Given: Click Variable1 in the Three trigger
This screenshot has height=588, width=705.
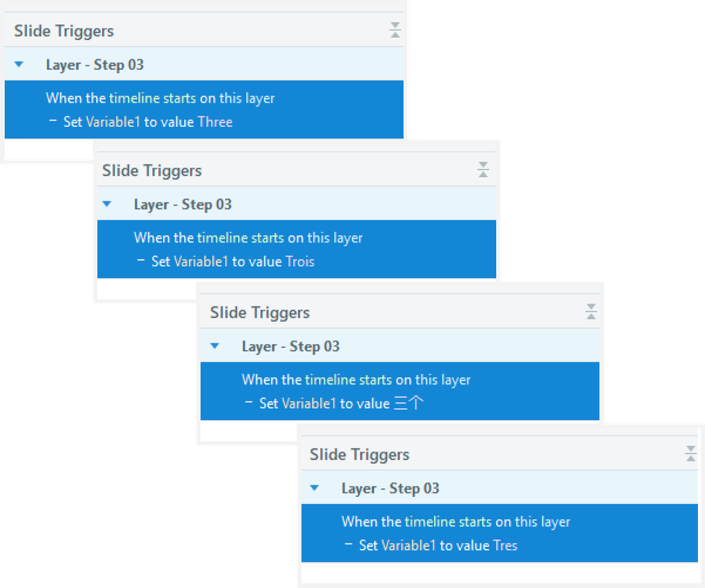Looking at the screenshot, I should tap(113, 122).
